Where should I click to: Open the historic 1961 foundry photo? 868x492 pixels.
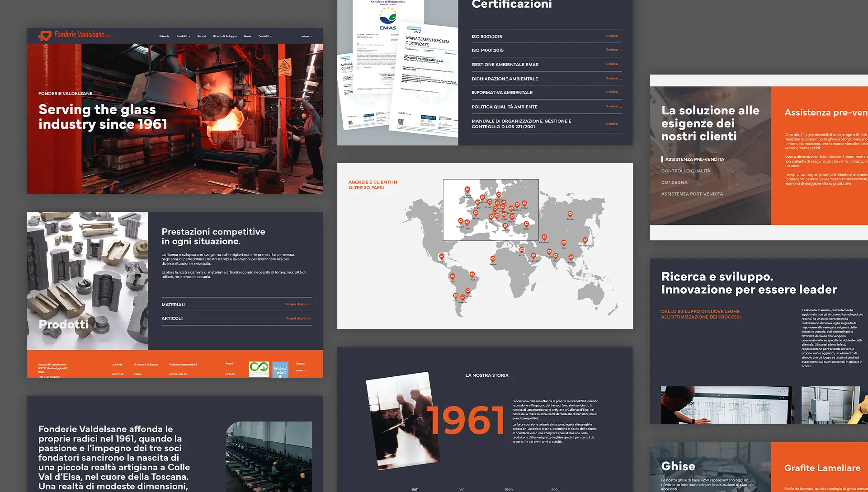tap(402, 421)
